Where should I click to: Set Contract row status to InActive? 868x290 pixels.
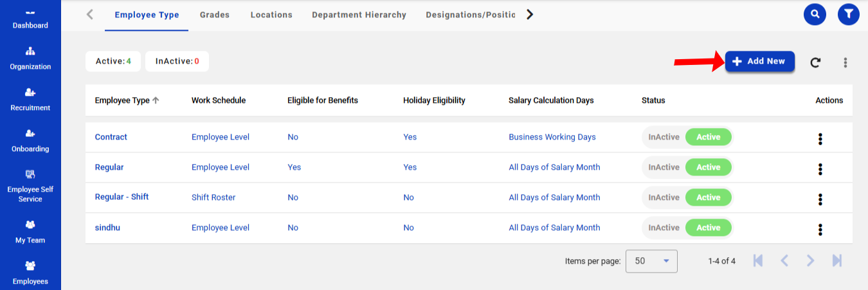coord(664,137)
